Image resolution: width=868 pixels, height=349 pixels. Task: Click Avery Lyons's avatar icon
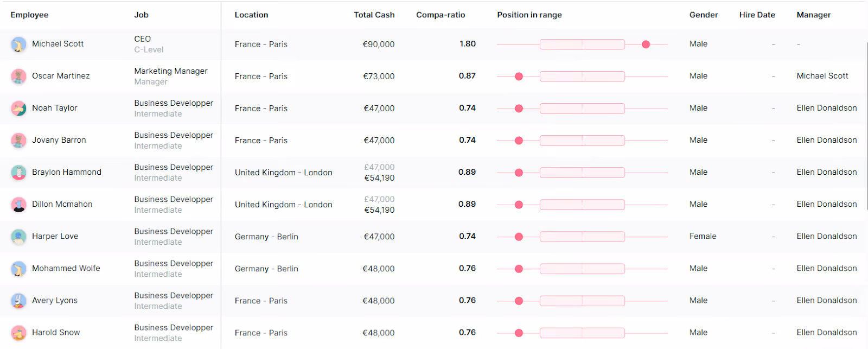pyautogui.click(x=18, y=300)
